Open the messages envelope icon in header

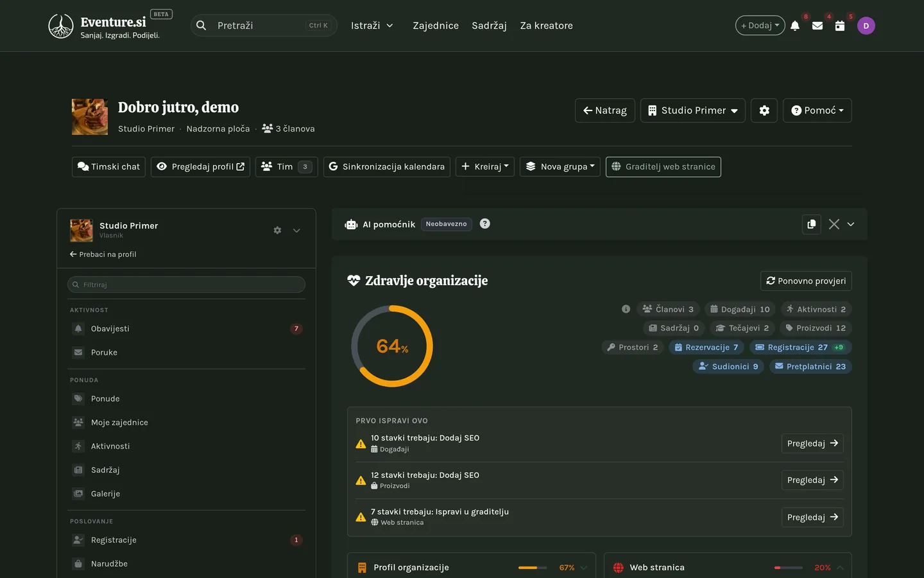(x=817, y=26)
